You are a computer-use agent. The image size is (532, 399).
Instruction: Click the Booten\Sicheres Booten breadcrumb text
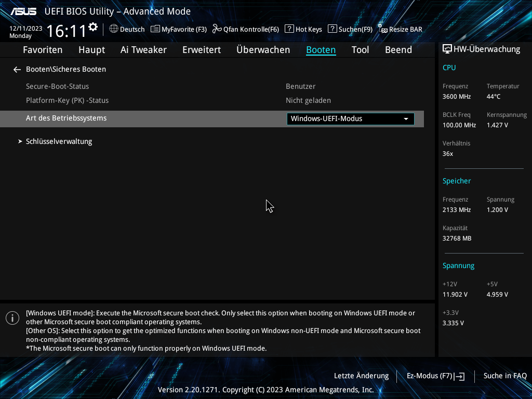pos(66,69)
